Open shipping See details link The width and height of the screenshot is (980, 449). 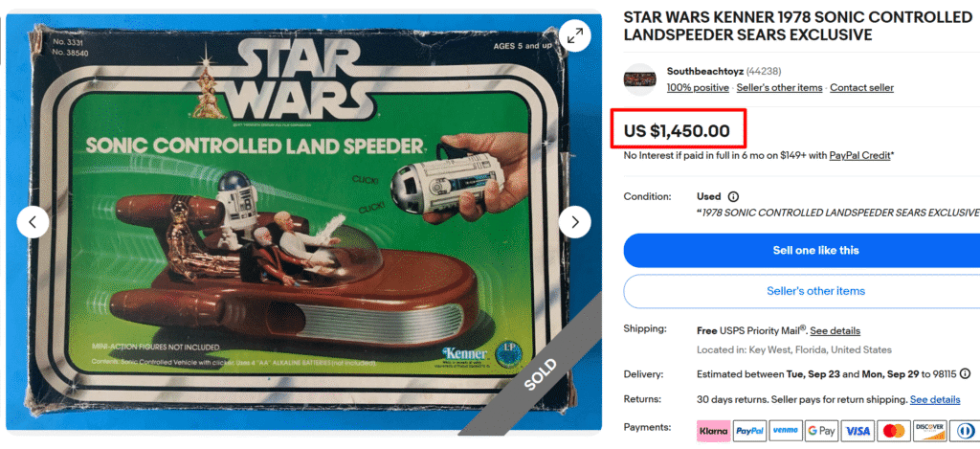pos(835,331)
